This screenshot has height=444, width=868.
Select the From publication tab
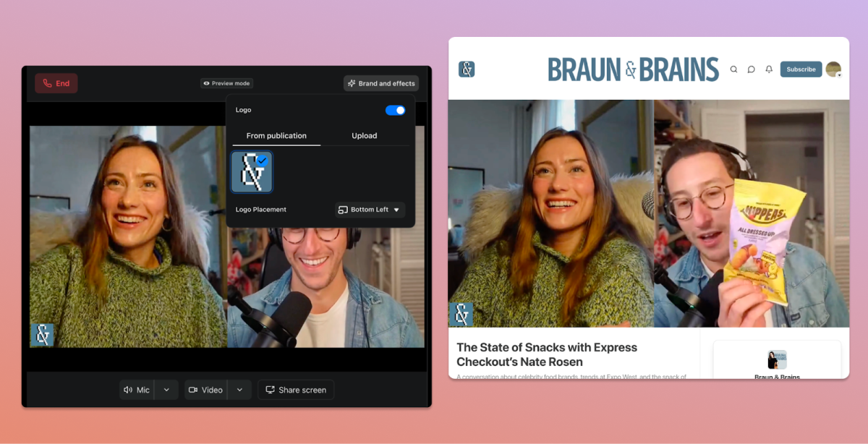coord(276,135)
